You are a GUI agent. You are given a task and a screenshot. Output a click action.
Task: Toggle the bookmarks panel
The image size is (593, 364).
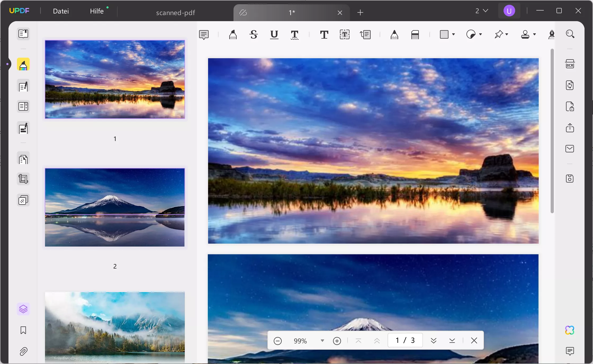[23, 330]
